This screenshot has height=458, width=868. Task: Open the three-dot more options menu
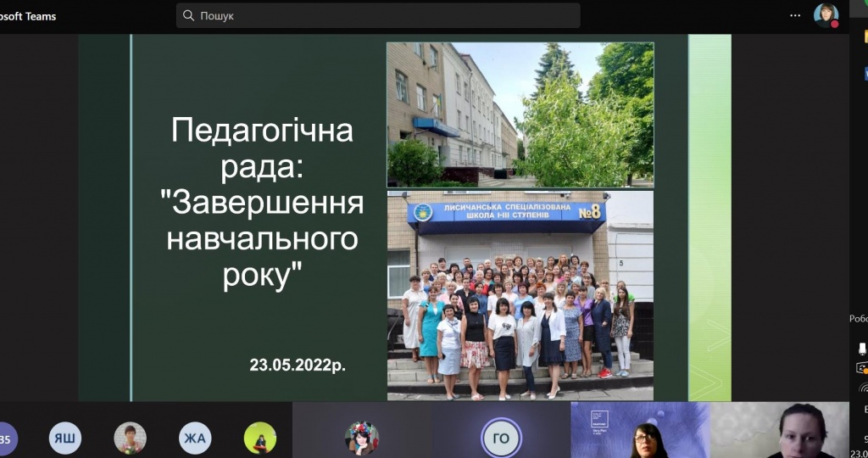point(794,15)
